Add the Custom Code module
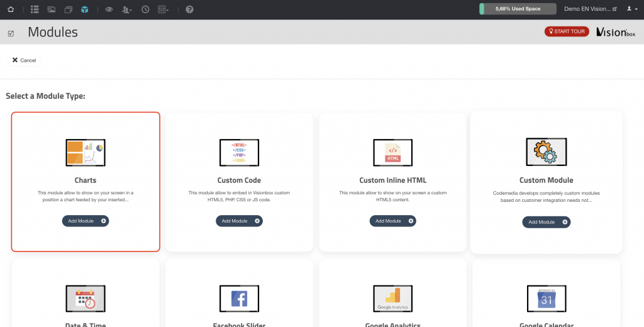Image resolution: width=644 pixels, height=327 pixels. coord(239,221)
